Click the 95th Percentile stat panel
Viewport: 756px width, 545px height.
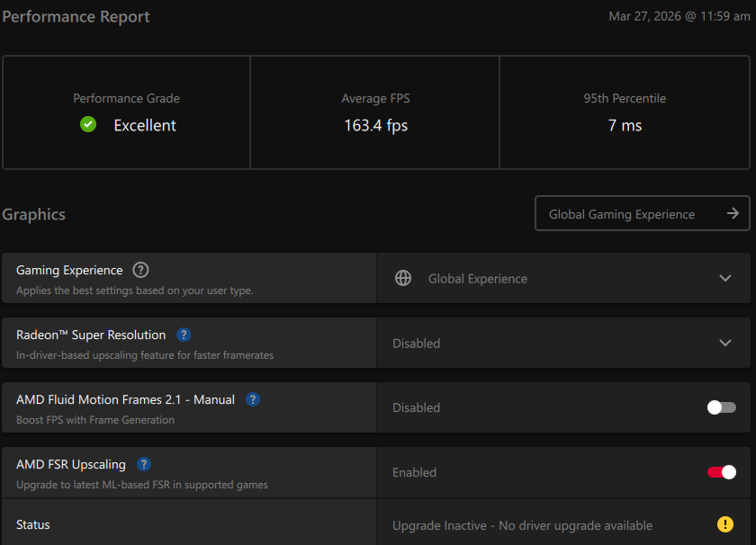tap(625, 112)
